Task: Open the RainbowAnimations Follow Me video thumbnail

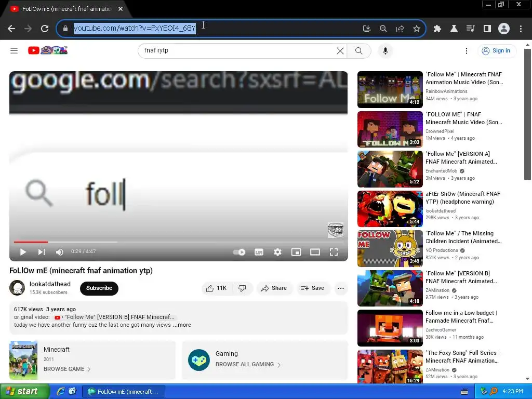Action: click(x=390, y=89)
